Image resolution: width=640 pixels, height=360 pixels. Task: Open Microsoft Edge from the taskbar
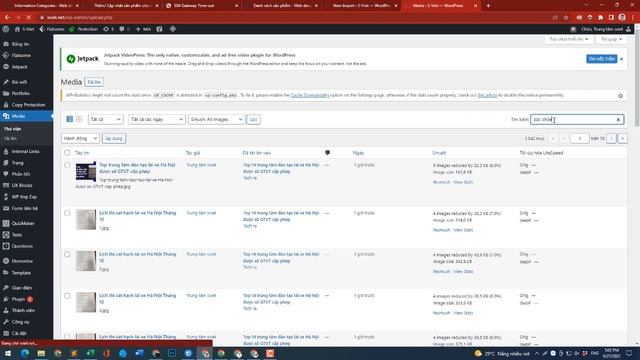point(24,353)
